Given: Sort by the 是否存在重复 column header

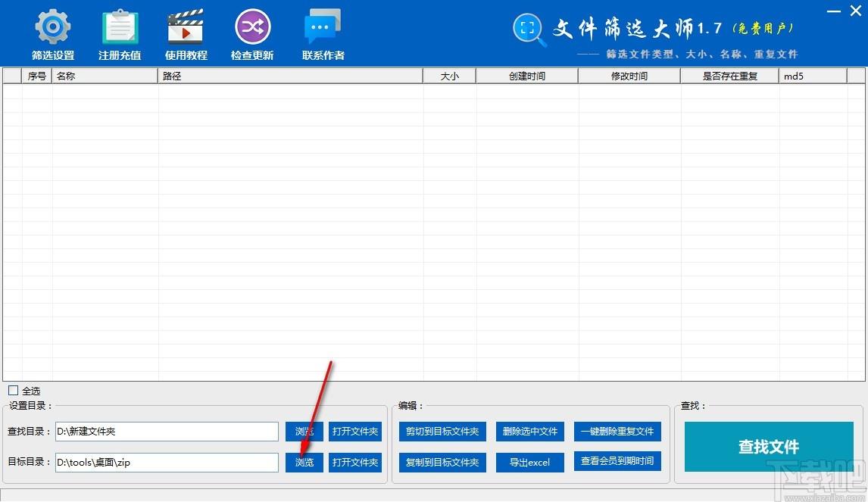Looking at the screenshot, I should click(x=729, y=76).
